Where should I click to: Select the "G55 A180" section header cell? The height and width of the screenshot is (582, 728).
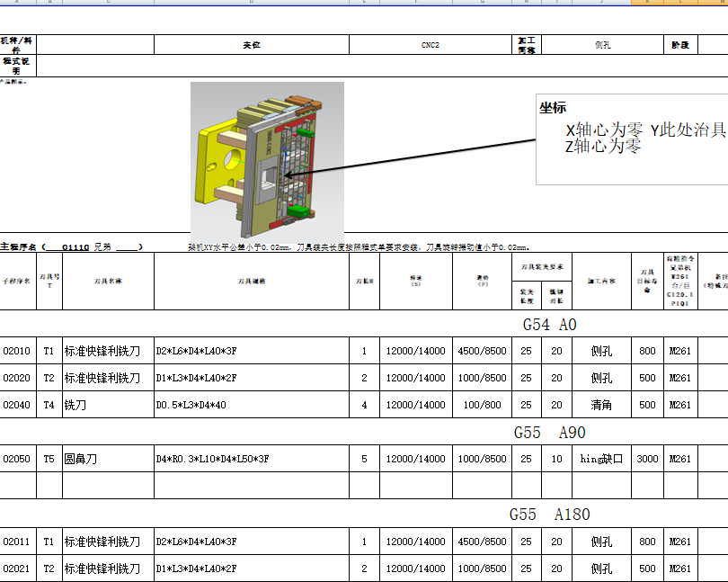point(548,514)
